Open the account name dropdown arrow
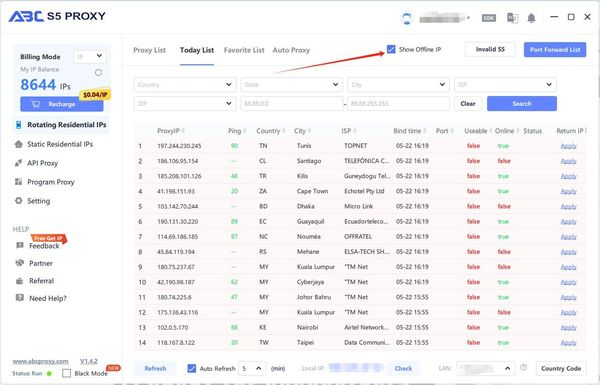The width and height of the screenshot is (600, 385). click(468, 18)
